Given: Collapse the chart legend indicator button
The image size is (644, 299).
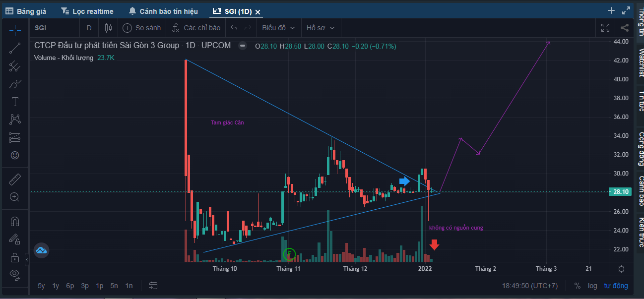Looking at the screenshot, I should coord(243,46).
